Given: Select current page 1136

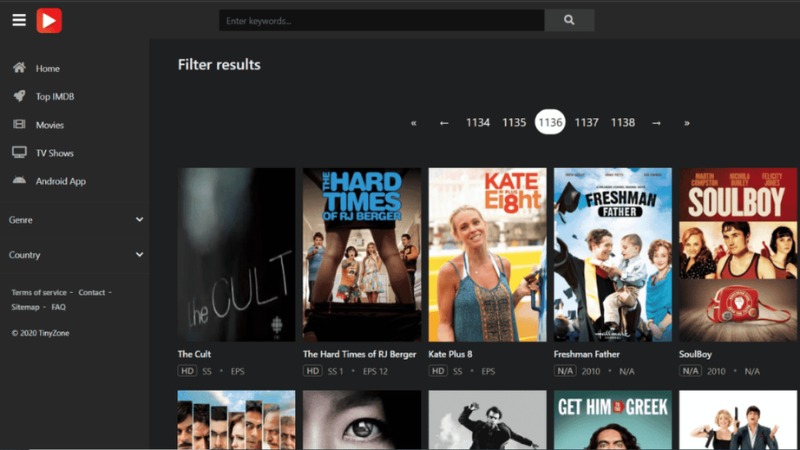Looking at the screenshot, I should click(x=550, y=122).
